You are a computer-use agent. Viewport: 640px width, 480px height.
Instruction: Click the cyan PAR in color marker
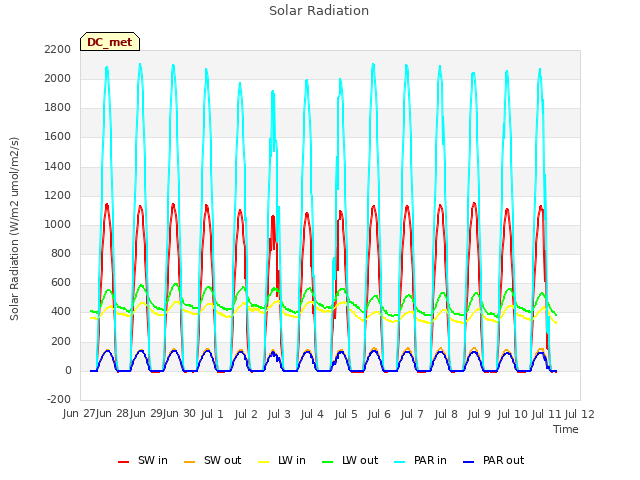tap(400, 462)
